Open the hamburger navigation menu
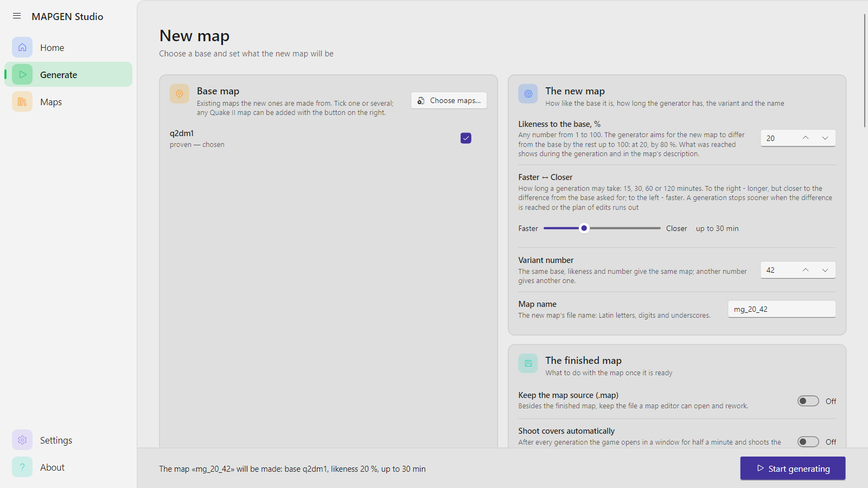 click(17, 16)
